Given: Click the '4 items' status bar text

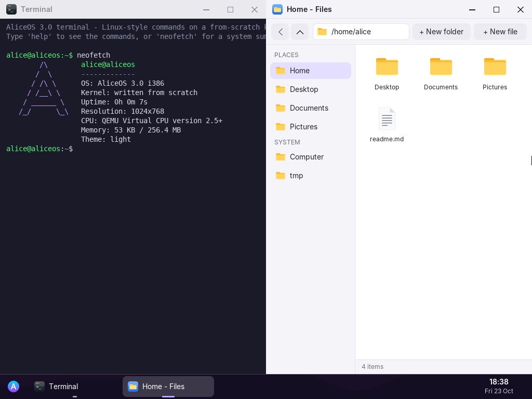Looking at the screenshot, I should pos(373,367).
